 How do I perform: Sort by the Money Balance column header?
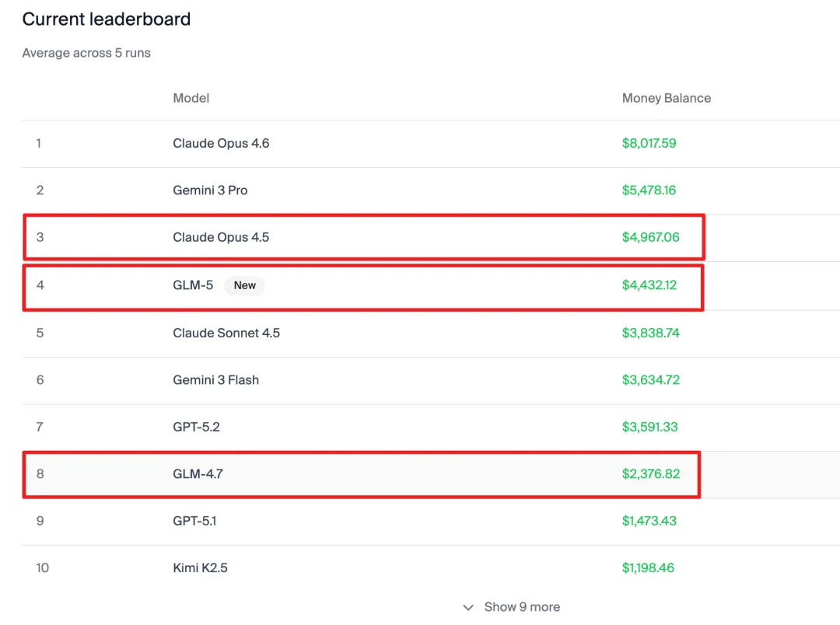[666, 98]
